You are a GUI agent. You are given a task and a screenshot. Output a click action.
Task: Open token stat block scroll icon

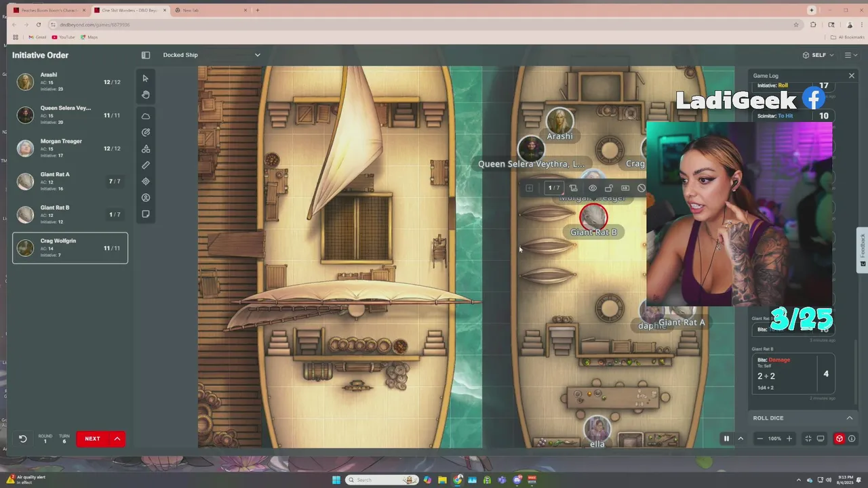[573, 188]
